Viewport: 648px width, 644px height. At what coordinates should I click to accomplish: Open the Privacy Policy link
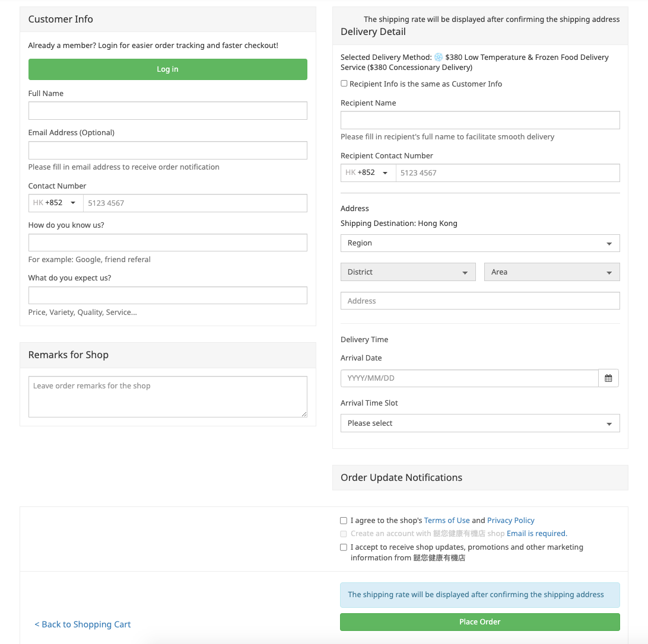(510, 521)
